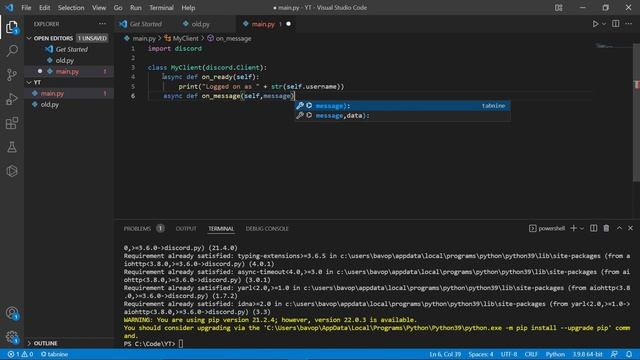Image resolution: width=640 pixels, height=360 pixels.
Task: Change indentation via Spaces: 4
Action: (481, 354)
